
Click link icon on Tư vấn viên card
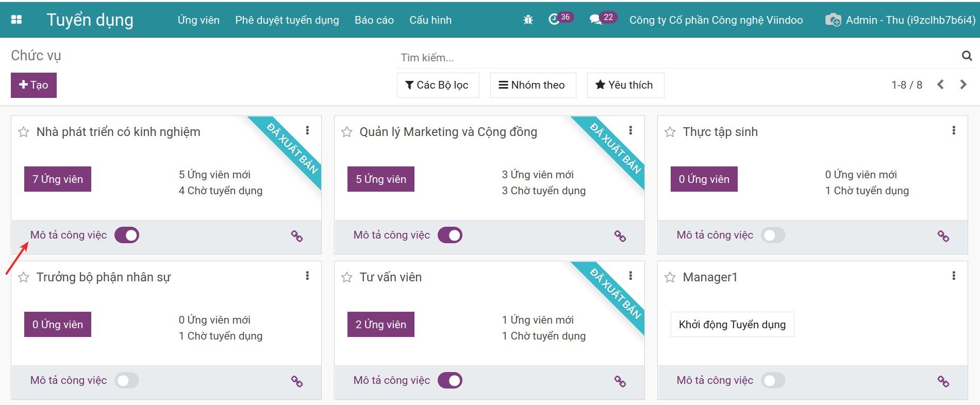click(x=620, y=381)
